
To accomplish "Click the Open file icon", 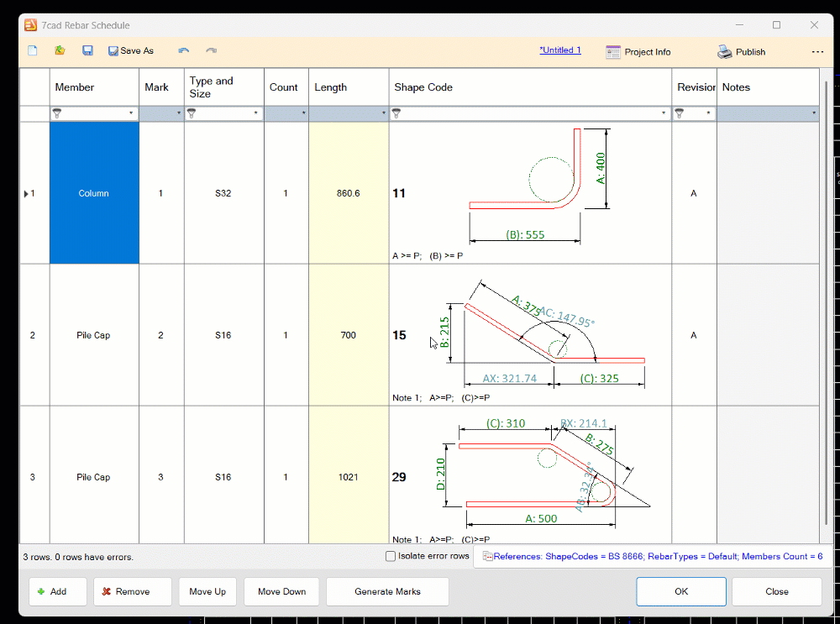I will [60, 50].
